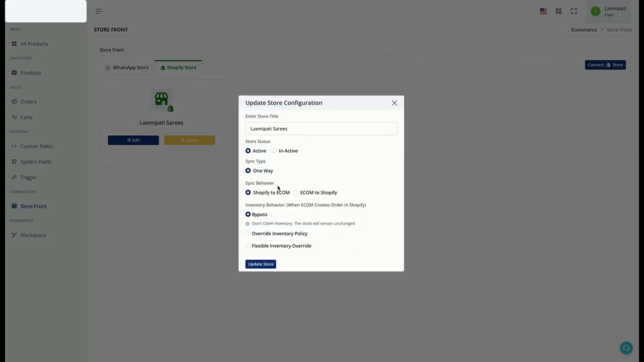Open Store Front menu item
The image size is (644, 362).
(x=34, y=206)
